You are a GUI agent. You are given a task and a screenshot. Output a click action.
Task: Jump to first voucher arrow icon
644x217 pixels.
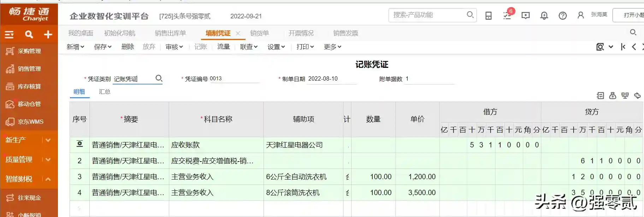click(x=623, y=47)
